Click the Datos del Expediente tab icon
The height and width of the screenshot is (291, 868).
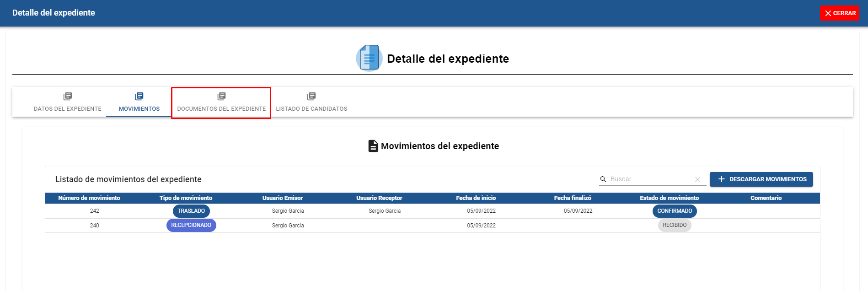pyautogui.click(x=68, y=96)
